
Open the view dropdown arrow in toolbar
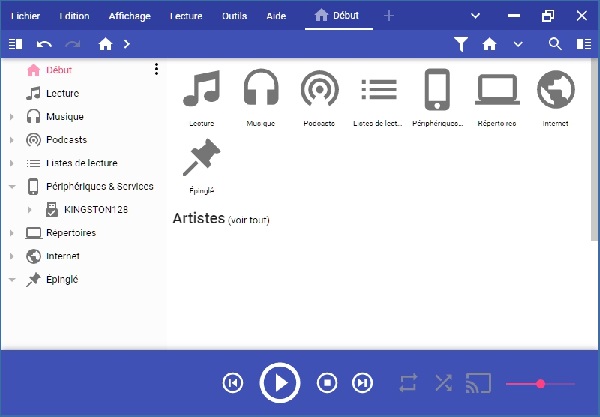[518, 44]
